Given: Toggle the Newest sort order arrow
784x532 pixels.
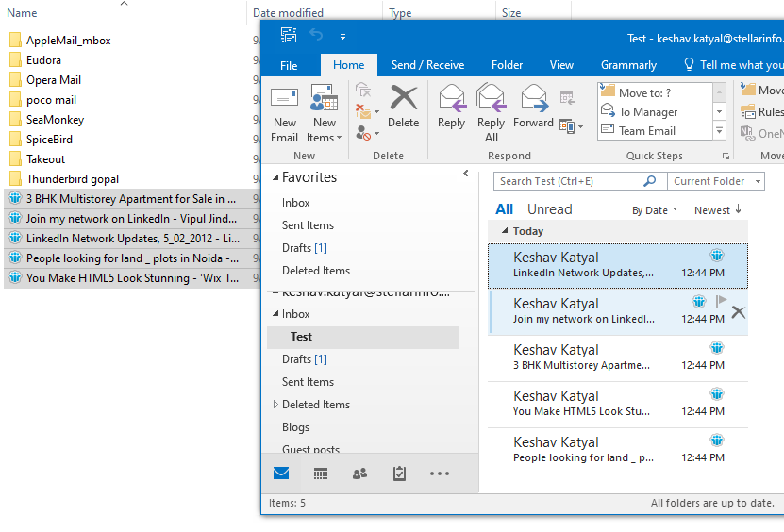Looking at the screenshot, I should coord(738,209).
